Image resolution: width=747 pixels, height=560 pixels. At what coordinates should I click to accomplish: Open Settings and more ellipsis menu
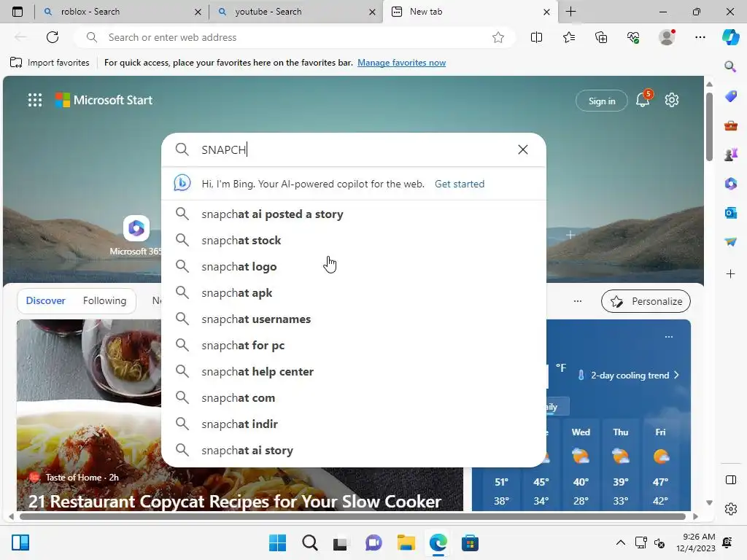coord(700,37)
